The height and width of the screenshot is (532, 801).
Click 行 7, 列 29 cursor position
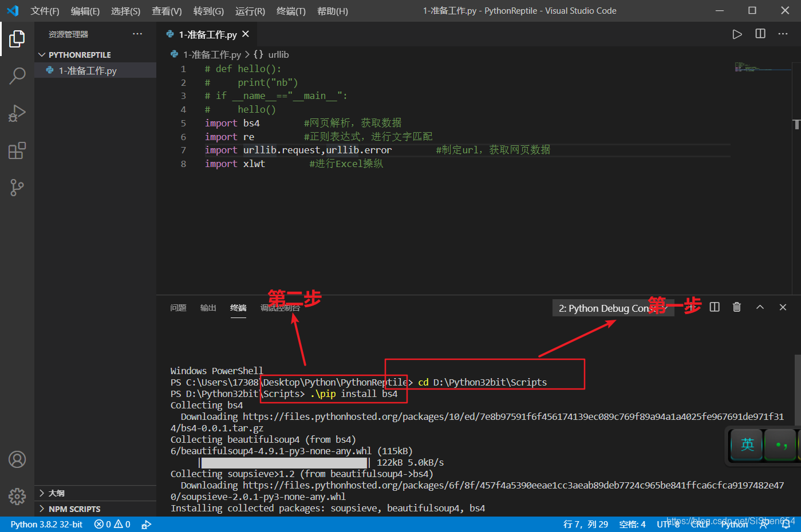(586, 524)
